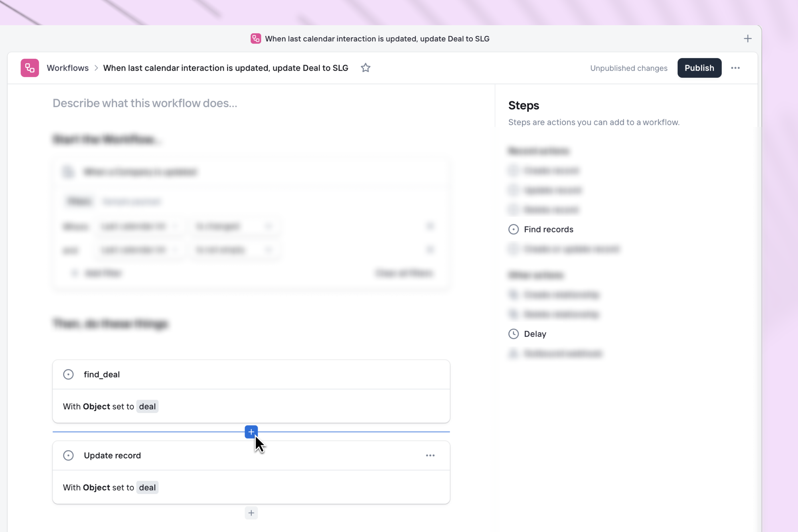
Task: Go back to the Workflows breadcrumb
Action: (x=67, y=68)
